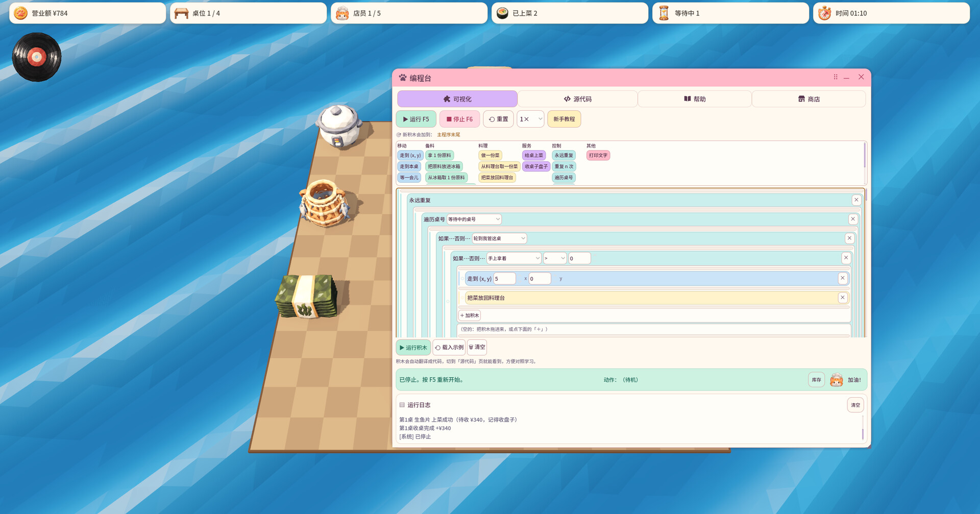
Task: Click the staff cat icon
Action: point(342,13)
